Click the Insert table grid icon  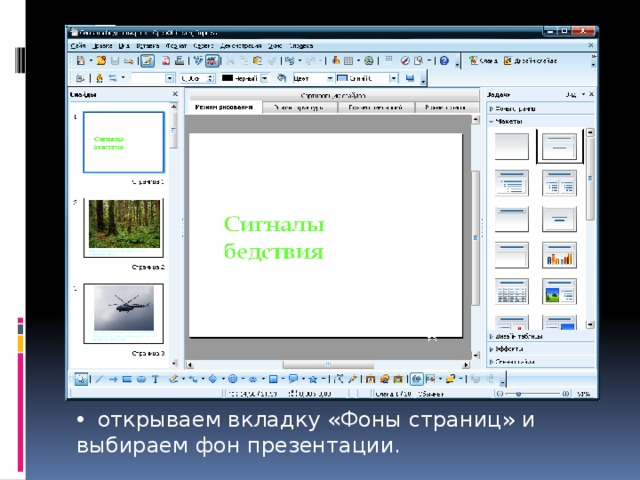(x=348, y=61)
